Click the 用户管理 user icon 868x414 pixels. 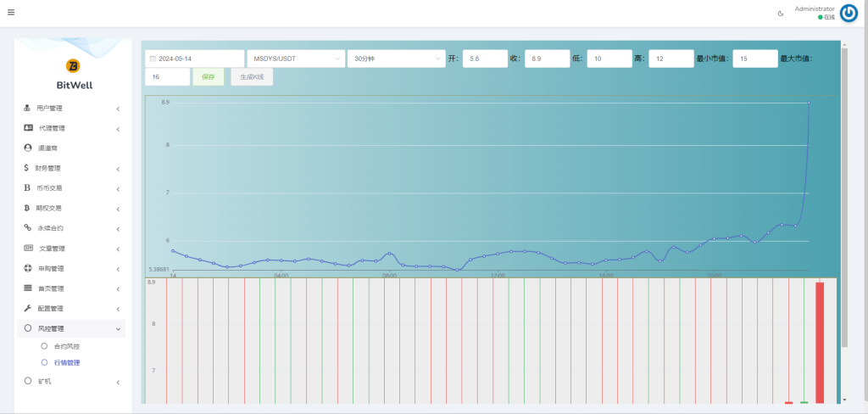tap(27, 108)
